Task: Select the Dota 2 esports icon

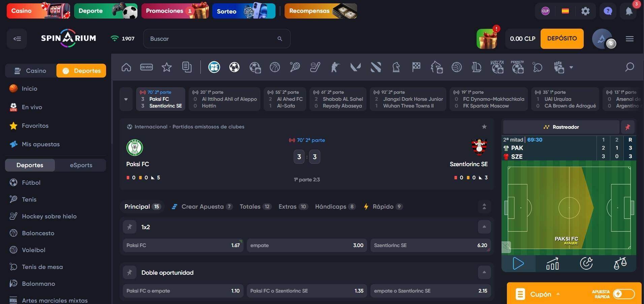Action: coord(376,67)
